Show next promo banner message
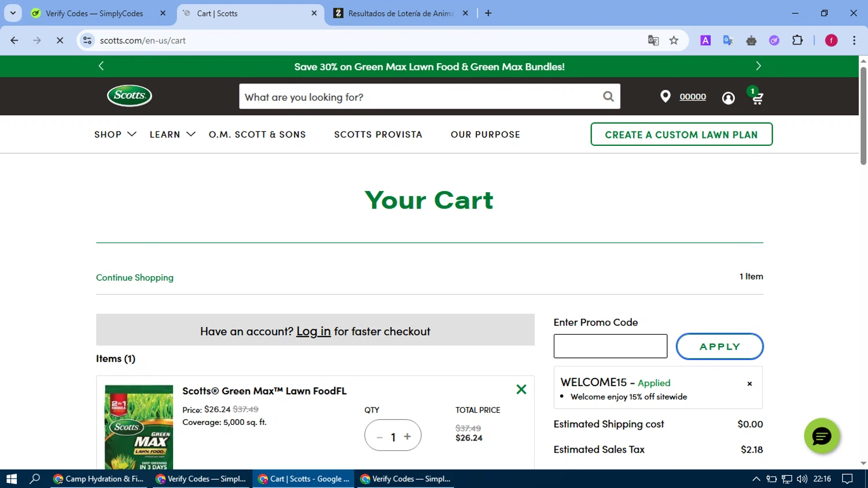Screen dimensions: 868x488 tap(758, 66)
